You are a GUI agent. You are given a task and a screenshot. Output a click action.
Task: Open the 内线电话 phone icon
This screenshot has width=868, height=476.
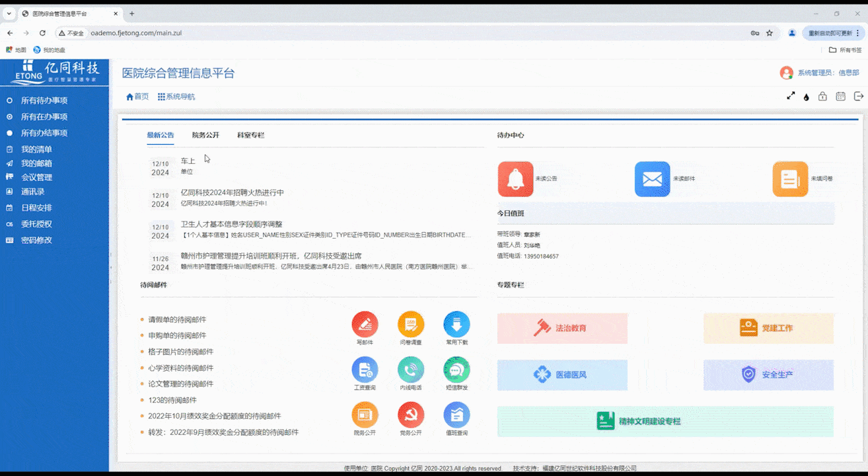[x=410, y=370]
